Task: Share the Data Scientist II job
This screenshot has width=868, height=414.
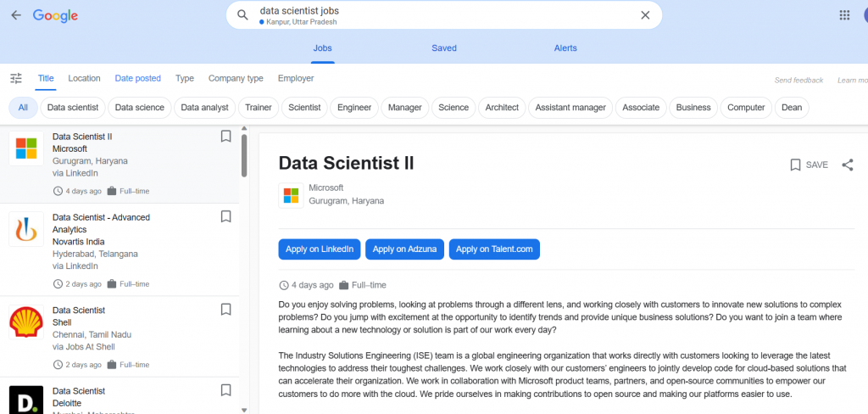Action: [848, 165]
